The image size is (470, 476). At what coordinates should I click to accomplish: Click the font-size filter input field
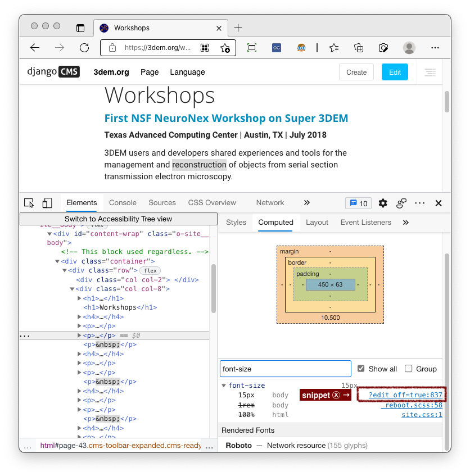point(285,369)
